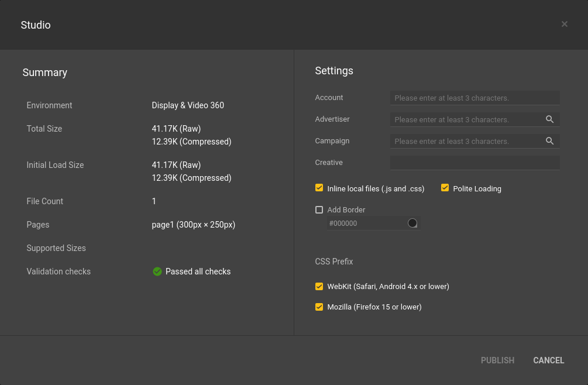Viewport: 588px width, 385px height.
Task: Enable the Add Border checkbox
Action: (x=319, y=209)
